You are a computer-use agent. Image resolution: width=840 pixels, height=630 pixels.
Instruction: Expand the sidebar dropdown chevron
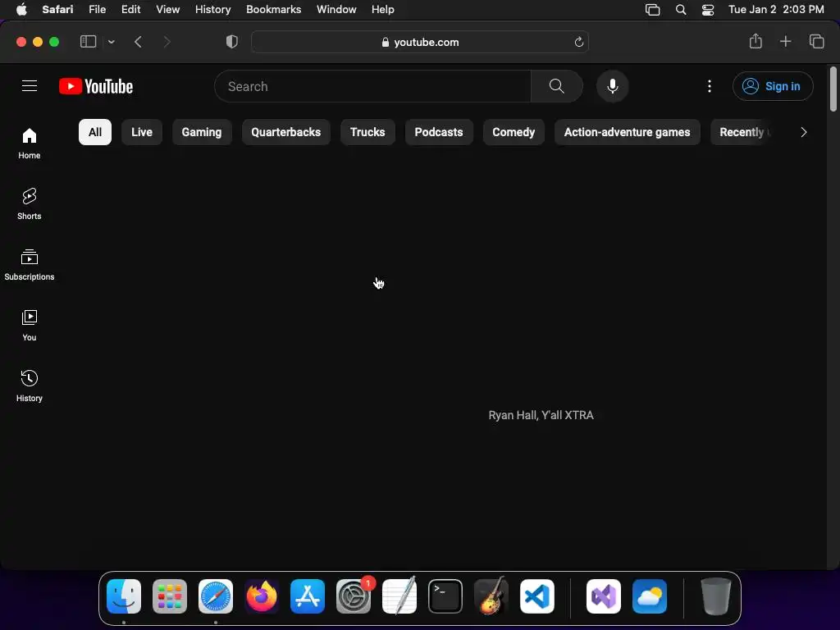tap(111, 42)
